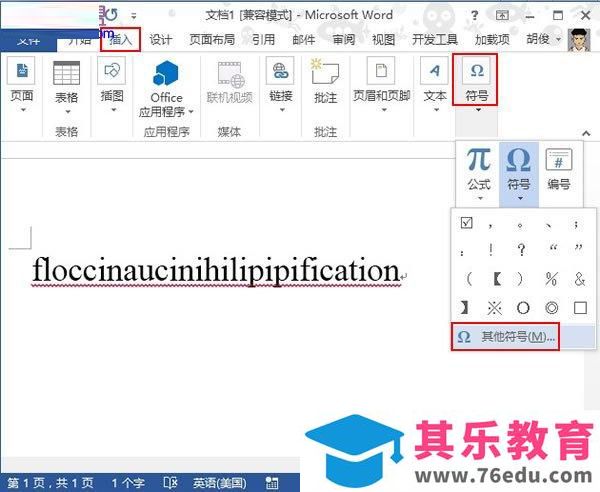This screenshot has width=600, height=492.
Task: Open the Help question mark button
Action: pyautogui.click(x=474, y=16)
